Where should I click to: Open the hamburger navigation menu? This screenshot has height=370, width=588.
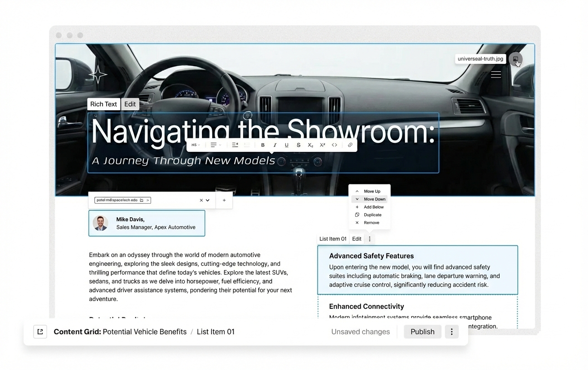496,74
